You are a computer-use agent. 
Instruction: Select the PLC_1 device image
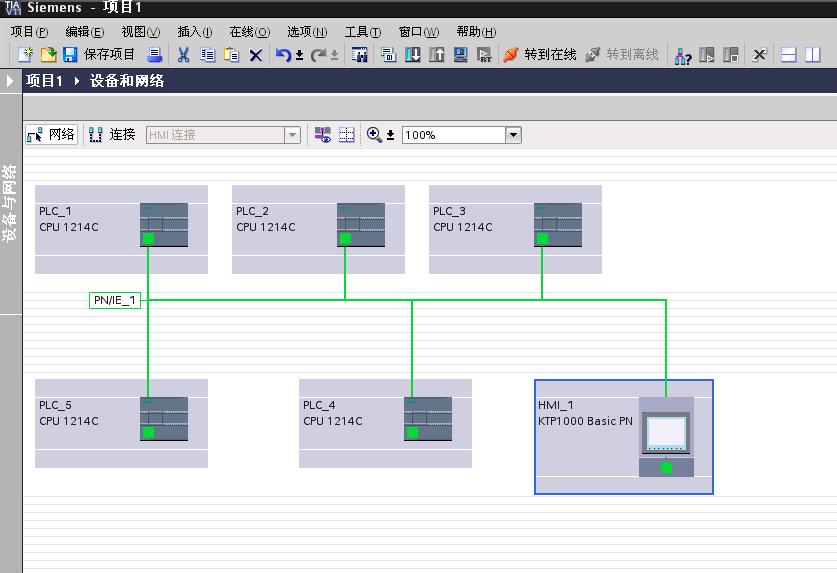[164, 225]
